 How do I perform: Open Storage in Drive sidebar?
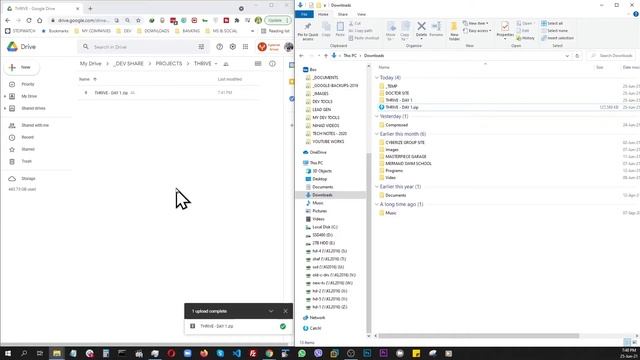[x=28, y=178]
